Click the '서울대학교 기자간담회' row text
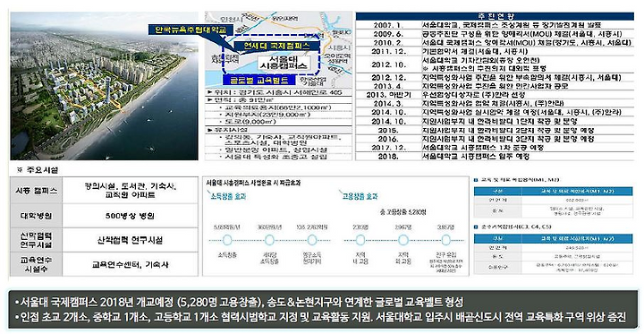644x334 pixels. 481,60
